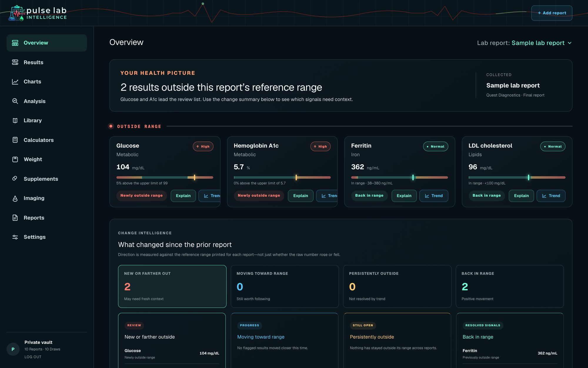Click the Add report button
Viewport: 588px width, 368px height.
552,13
